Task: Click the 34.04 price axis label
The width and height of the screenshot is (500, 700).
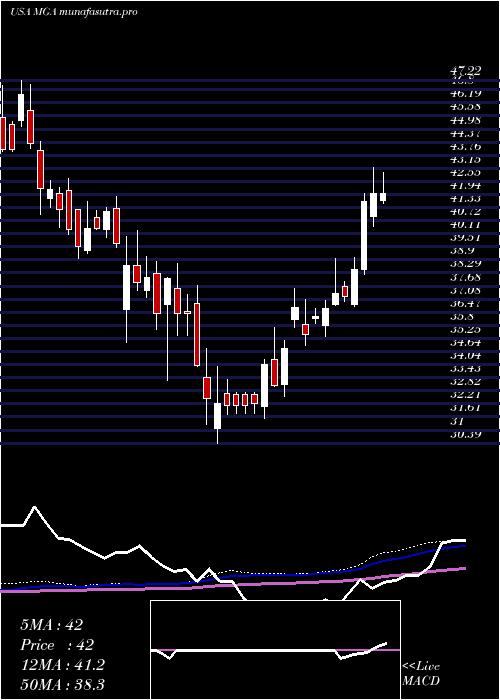Action: [465, 356]
